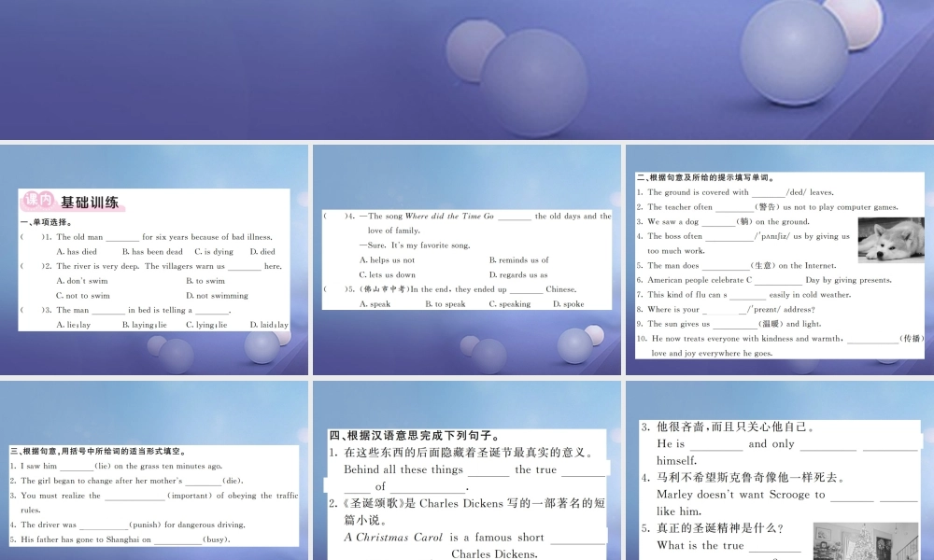Image resolution: width=934 pixels, height=560 pixels.
Task: Click heading 一、单项选择
Action: 46,222
